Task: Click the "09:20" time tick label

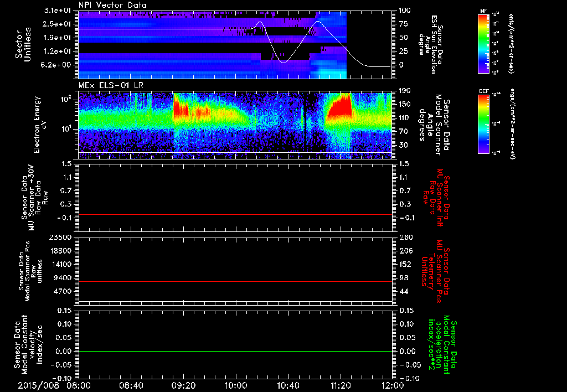Action: tap(183, 385)
